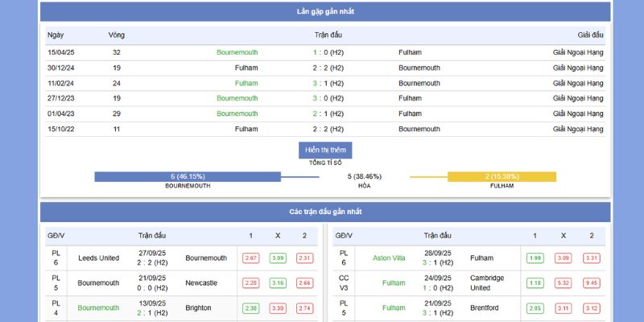Screen dimensions: 644x322
Task: Click Giải Ngoại Hạng in the 30/12/24 row
Action: [577, 68]
